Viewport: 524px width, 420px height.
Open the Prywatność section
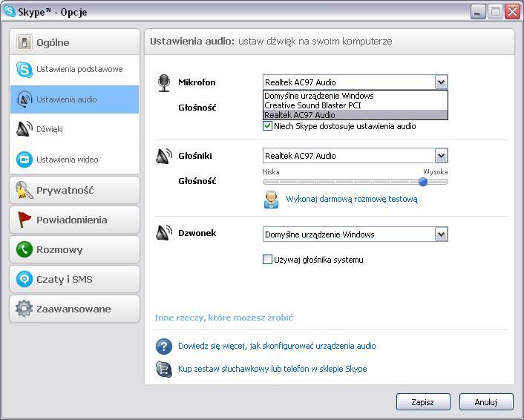pyautogui.click(x=74, y=190)
